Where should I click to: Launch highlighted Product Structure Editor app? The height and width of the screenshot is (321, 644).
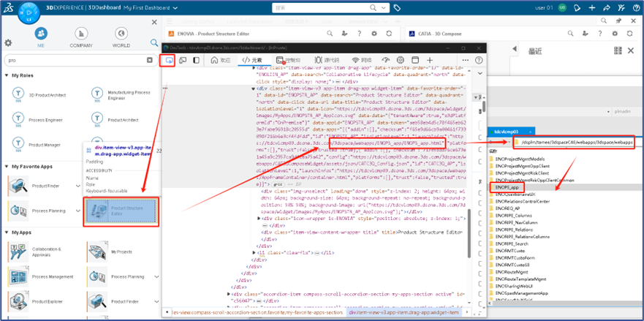coord(121,211)
